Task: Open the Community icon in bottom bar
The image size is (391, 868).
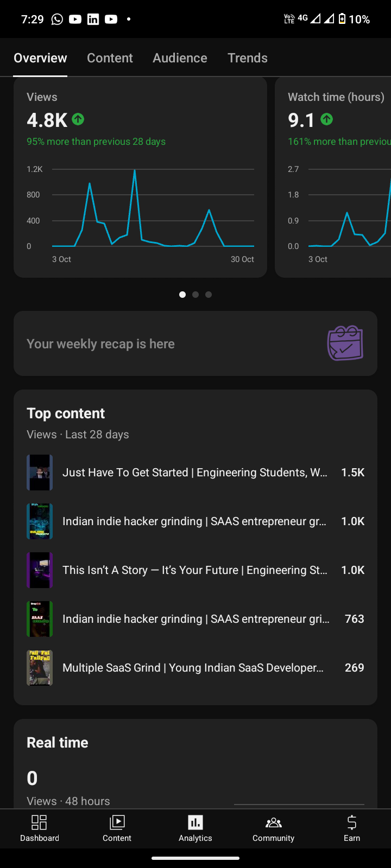Action: (x=273, y=822)
